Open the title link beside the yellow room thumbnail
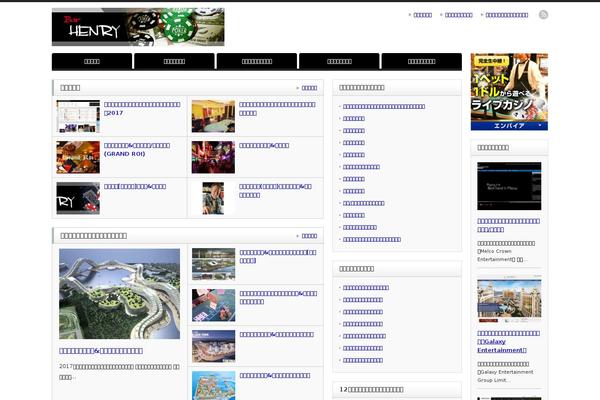 click(x=277, y=109)
